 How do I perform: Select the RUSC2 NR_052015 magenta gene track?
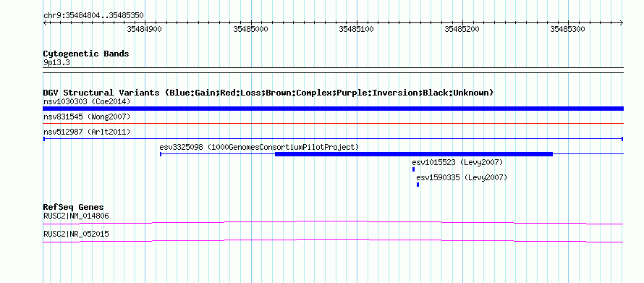(333, 241)
